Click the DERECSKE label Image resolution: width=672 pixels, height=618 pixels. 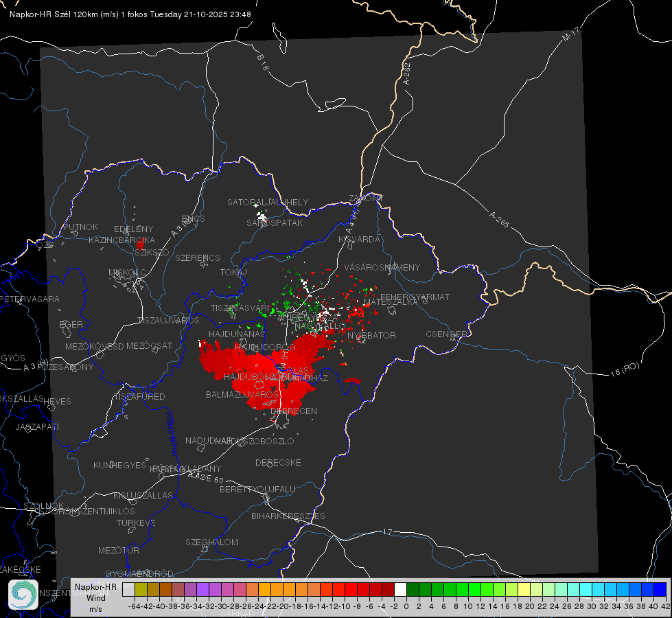click(x=278, y=463)
